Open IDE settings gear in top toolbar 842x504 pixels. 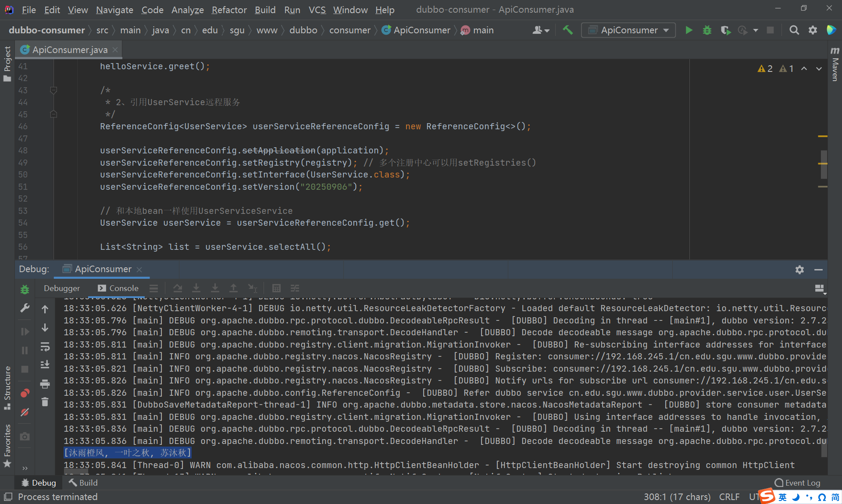813,30
